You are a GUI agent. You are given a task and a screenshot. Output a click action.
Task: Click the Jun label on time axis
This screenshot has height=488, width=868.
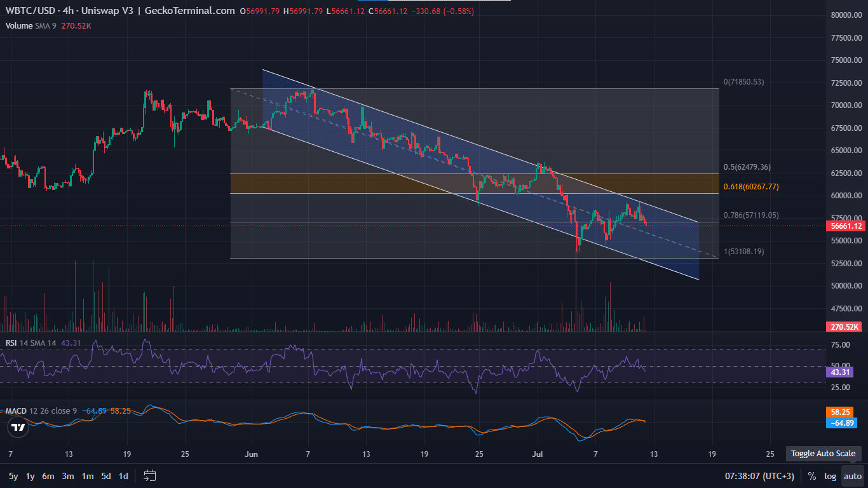pyautogui.click(x=252, y=454)
